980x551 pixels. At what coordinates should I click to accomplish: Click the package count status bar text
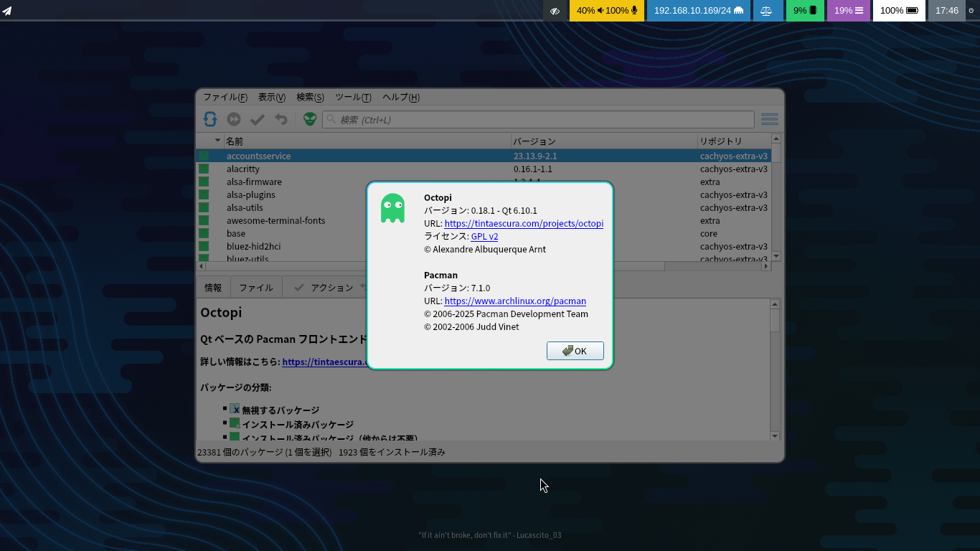click(x=321, y=452)
